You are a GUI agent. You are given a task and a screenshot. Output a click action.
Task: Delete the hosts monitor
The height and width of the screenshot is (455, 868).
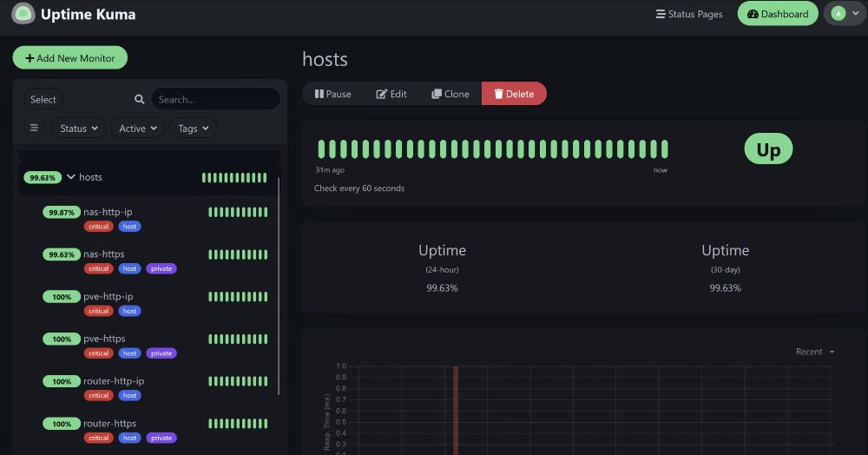[x=514, y=94]
